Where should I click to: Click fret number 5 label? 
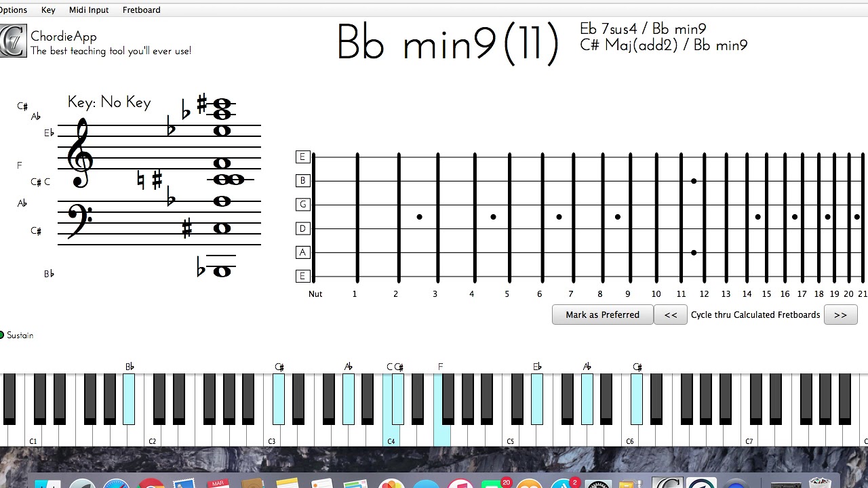pos(507,293)
